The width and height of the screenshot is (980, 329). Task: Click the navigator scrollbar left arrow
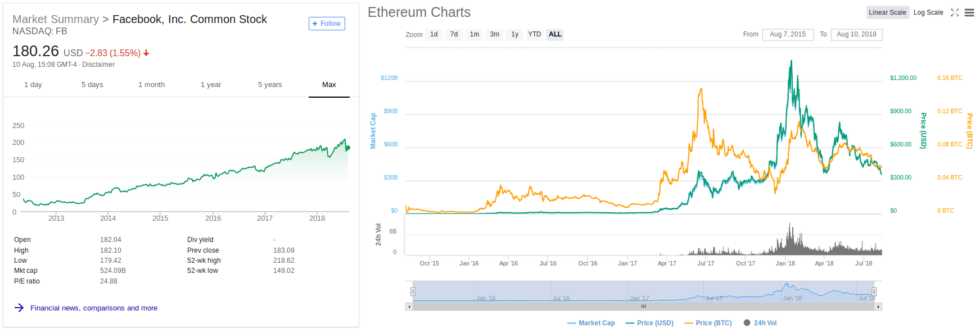click(x=409, y=307)
